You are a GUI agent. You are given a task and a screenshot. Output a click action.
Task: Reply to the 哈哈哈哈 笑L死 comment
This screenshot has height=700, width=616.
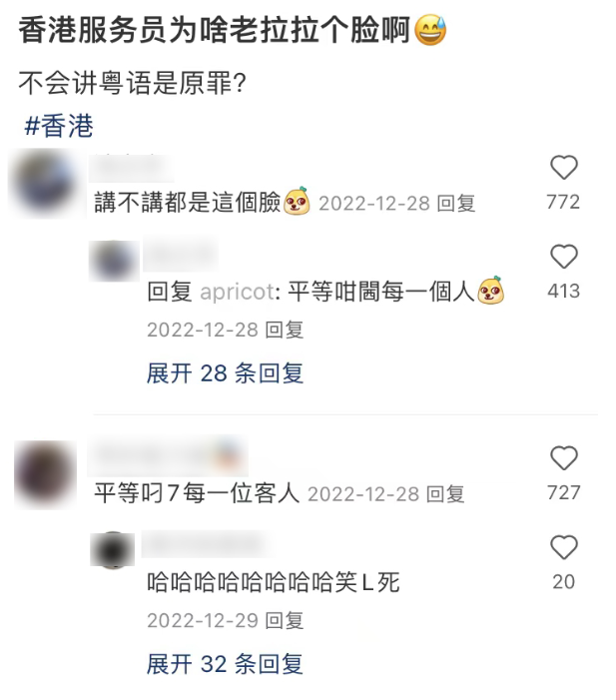coord(285,621)
